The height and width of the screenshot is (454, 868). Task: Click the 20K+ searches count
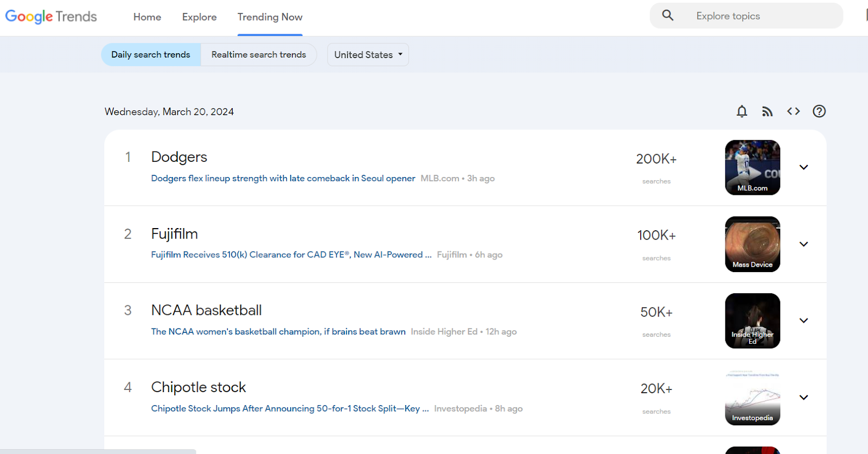pyautogui.click(x=656, y=389)
